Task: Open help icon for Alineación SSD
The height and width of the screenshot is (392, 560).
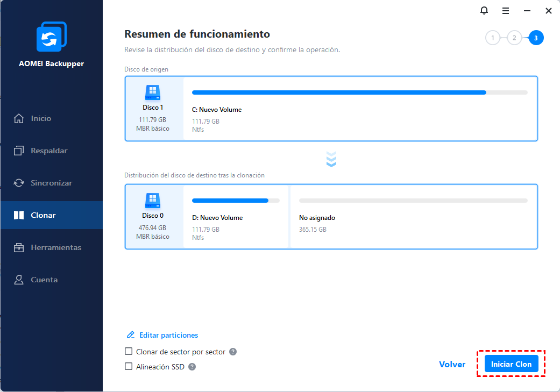Action: [x=192, y=367]
